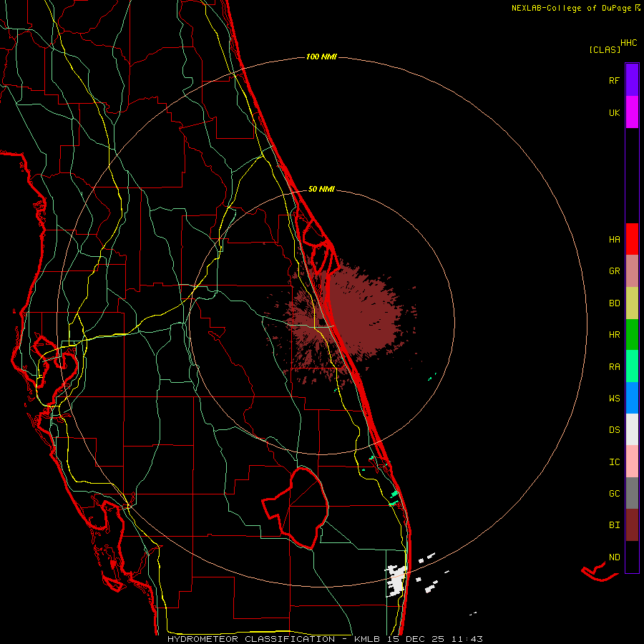The image size is (644, 644).
Task: Select the IC pink legend swatch
Action: pyautogui.click(x=632, y=462)
